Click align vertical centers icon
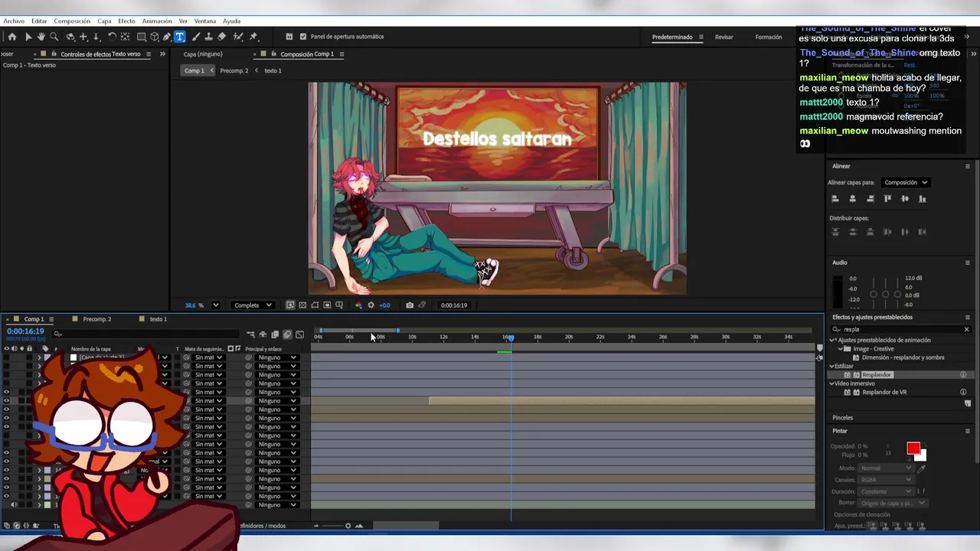 tap(905, 199)
